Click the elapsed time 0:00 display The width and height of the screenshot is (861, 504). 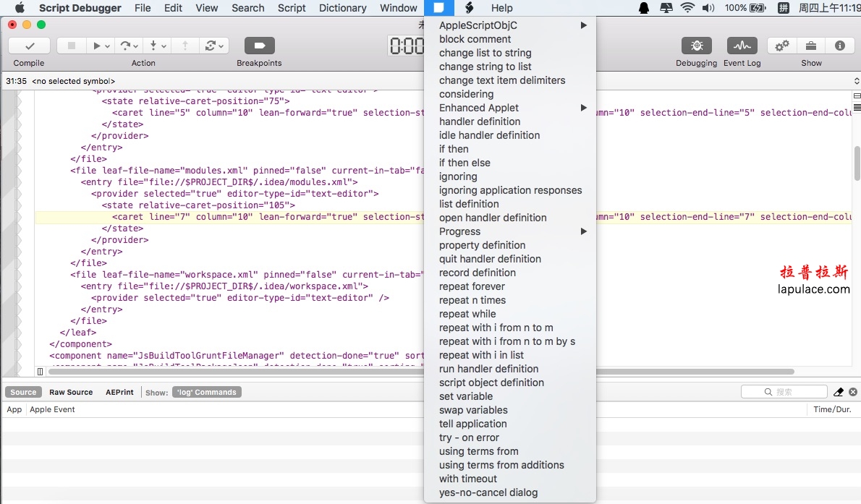[407, 46]
